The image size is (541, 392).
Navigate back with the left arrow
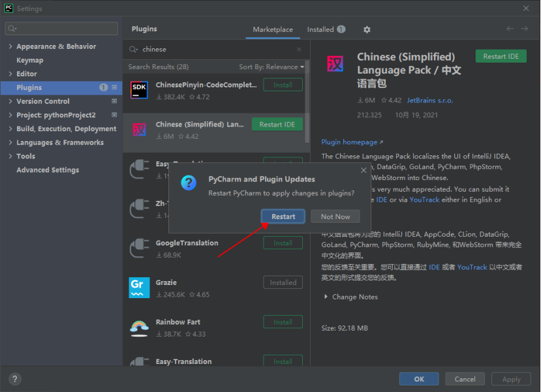click(x=510, y=29)
